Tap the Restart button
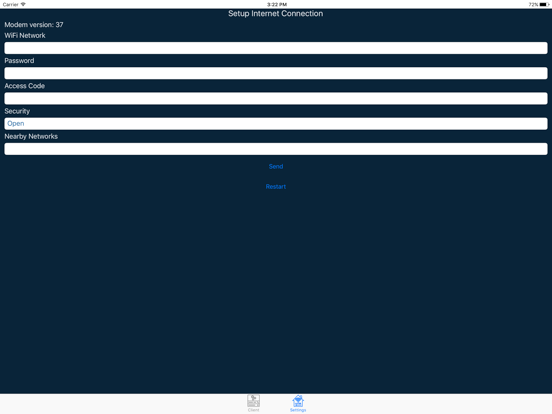This screenshot has height=414, width=552. click(x=276, y=187)
